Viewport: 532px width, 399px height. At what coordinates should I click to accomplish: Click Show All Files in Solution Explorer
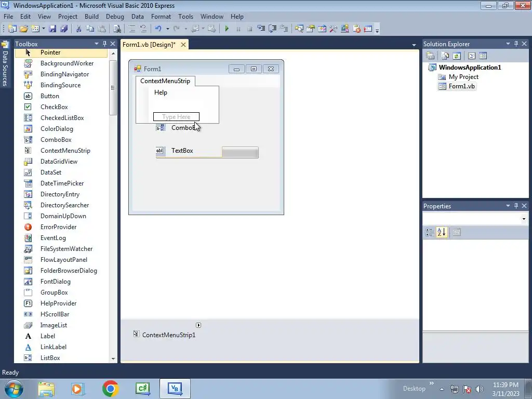(x=445, y=56)
